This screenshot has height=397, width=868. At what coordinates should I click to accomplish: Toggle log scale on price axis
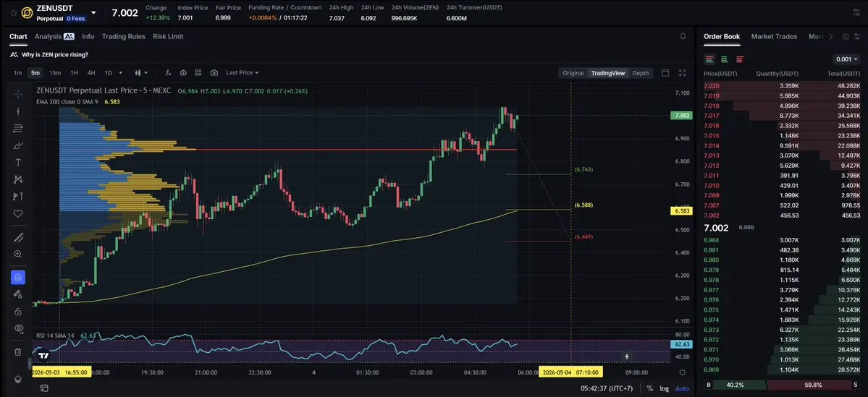coord(665,389)
